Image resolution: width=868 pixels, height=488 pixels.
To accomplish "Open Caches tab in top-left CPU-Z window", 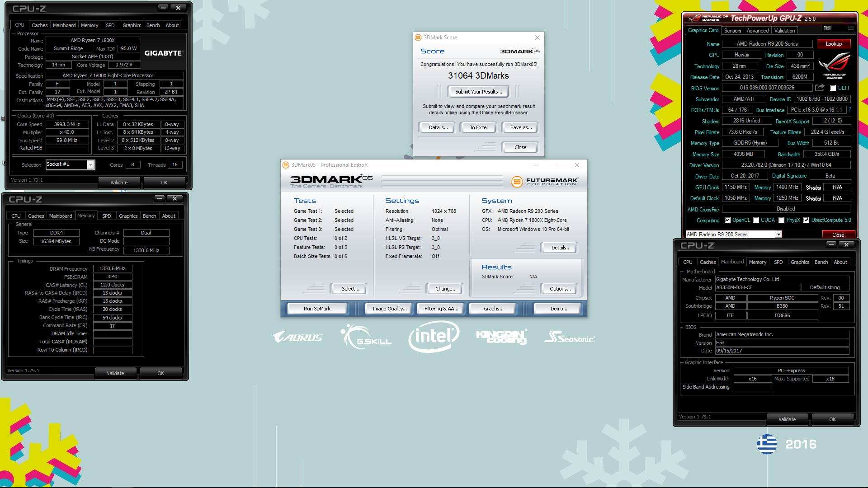I will [39, 25].
